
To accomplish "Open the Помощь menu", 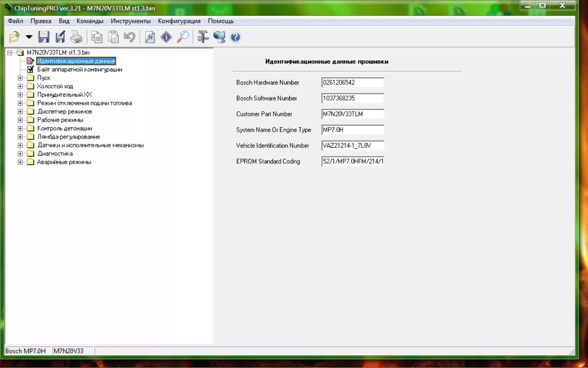I will [x=220, y=21].
